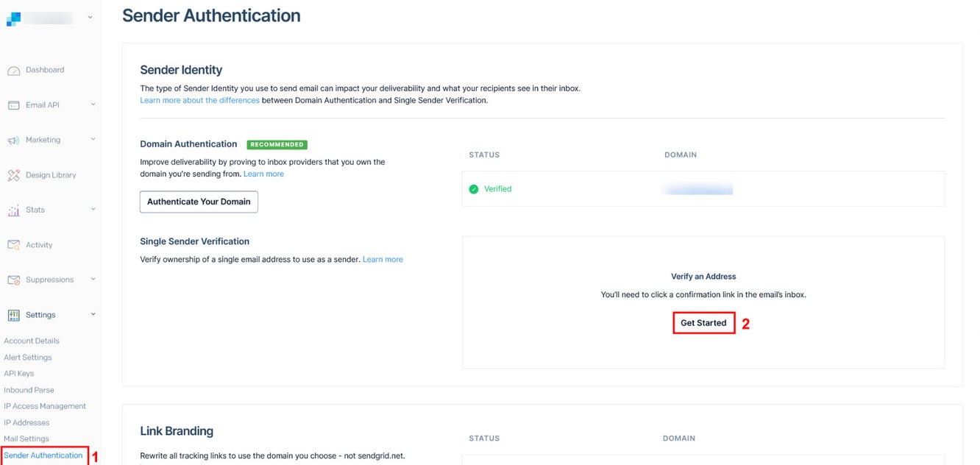Click the Activity envelope search icon
This screenshot has height=465, width=980.
pyautogui.click(x=13, y=245)
